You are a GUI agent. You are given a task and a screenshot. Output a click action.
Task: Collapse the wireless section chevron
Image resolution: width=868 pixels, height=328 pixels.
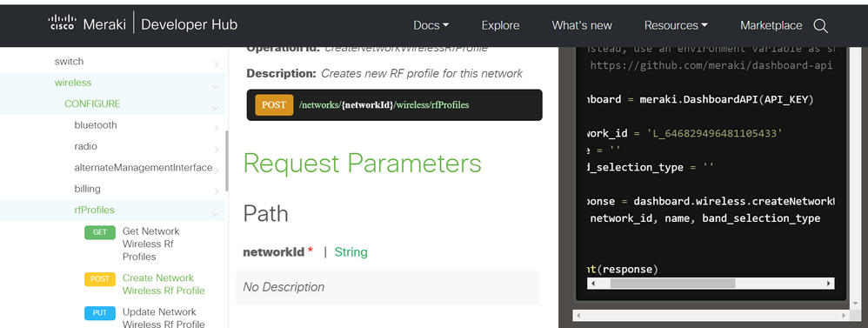point(215,86)
